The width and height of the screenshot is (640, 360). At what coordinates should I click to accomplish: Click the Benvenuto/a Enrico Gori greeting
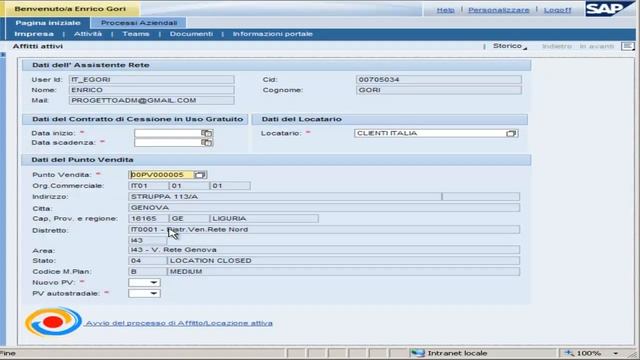(70, 9)
